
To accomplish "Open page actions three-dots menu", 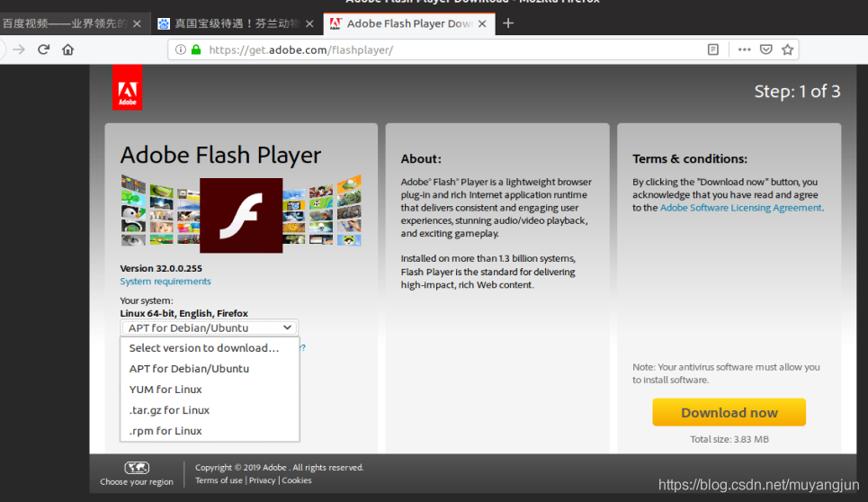I will [745, 49].
